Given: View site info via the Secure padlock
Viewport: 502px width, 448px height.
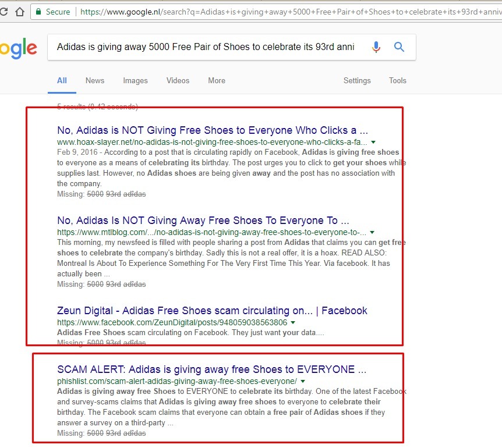Looking at the screenshot, I should [52, 12].
